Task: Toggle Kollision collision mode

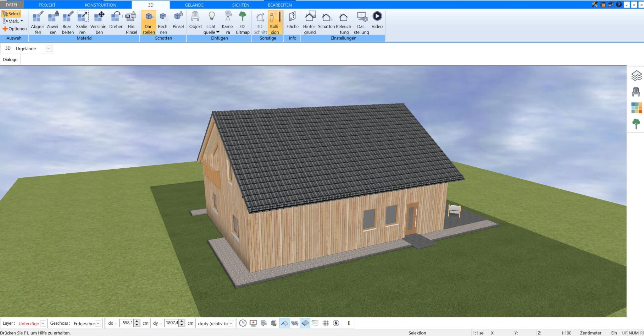Action: tap(275, 22)
